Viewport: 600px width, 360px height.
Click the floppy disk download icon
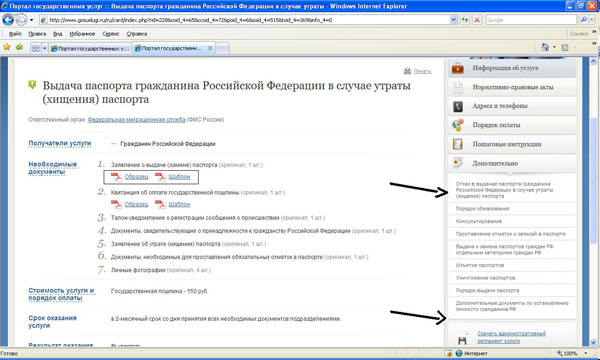click(462, 339)
